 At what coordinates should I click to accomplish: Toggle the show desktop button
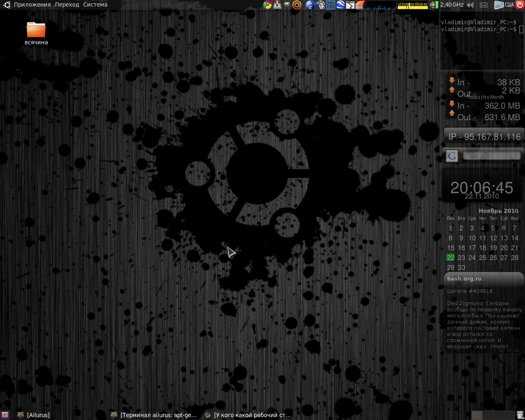coord(5,415)
